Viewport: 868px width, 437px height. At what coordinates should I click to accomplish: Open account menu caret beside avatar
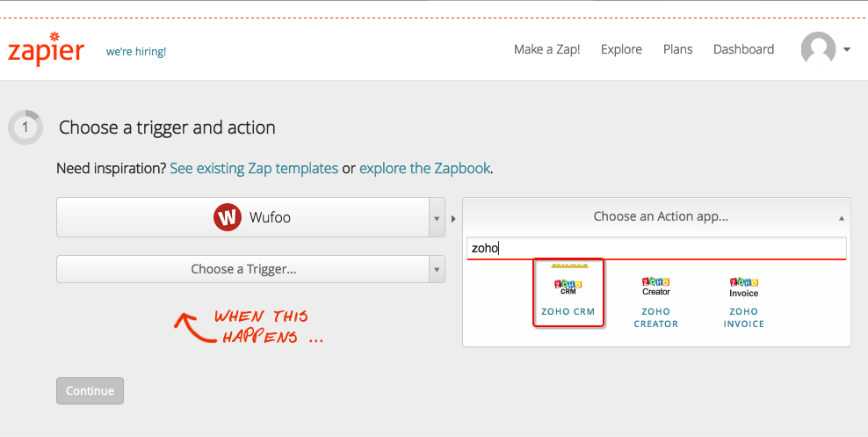click(x=846, y=49)
